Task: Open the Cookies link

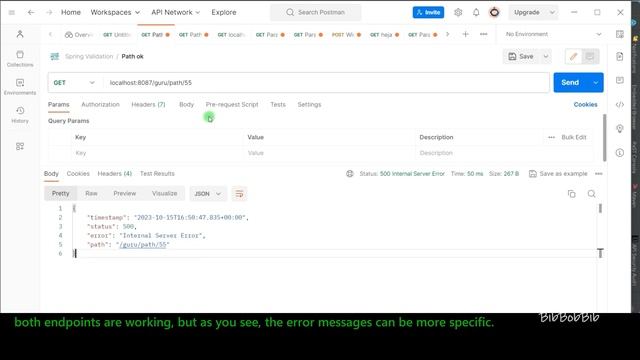Action: [x=585, y=104]
